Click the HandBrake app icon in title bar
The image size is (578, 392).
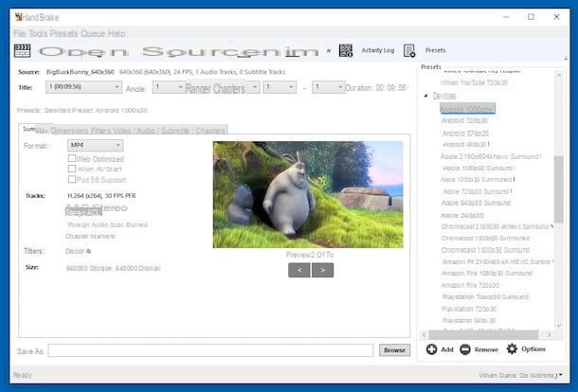coord(18,17)
